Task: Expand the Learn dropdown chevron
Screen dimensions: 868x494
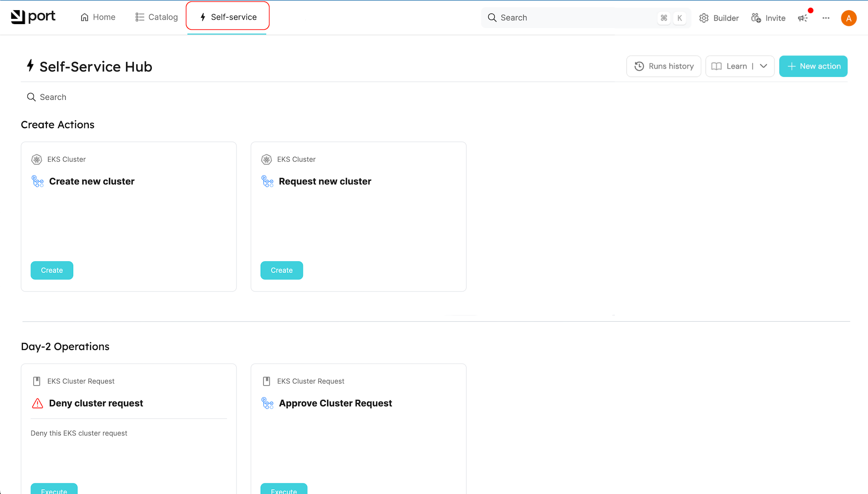Action: (x=763, y=66)
